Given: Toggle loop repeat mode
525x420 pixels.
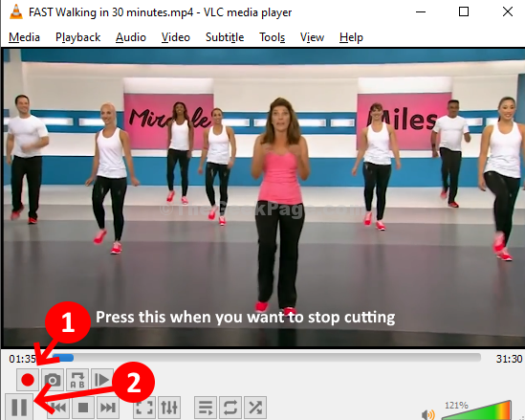Looking at the screenshot, I should coord(230,408).
